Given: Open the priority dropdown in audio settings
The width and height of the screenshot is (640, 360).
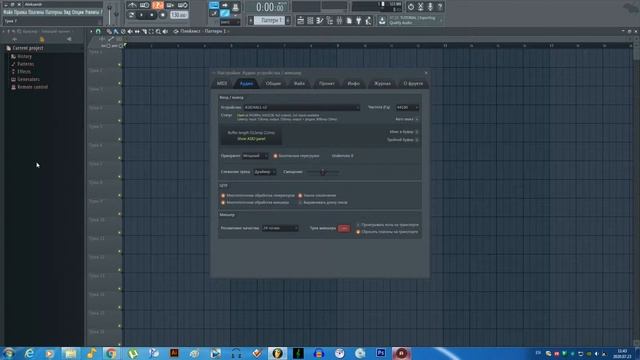Looking at the screenshot, I should tap(255, 156).
